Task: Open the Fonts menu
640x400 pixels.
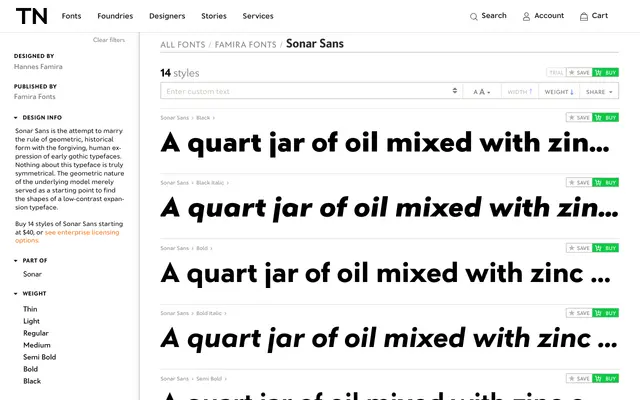Action: (71, 16)
